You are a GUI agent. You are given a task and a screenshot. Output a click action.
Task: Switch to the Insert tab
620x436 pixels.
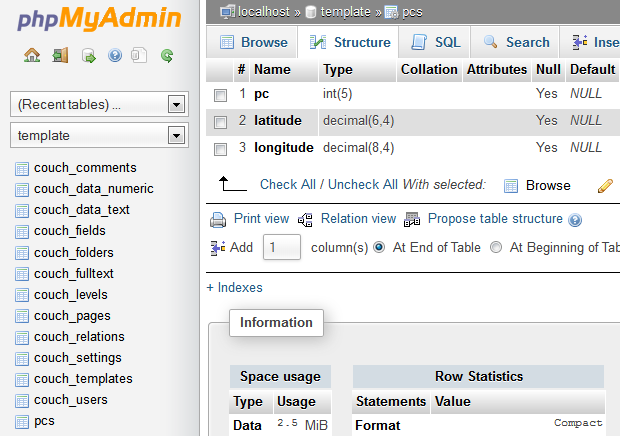click(590, 42)
